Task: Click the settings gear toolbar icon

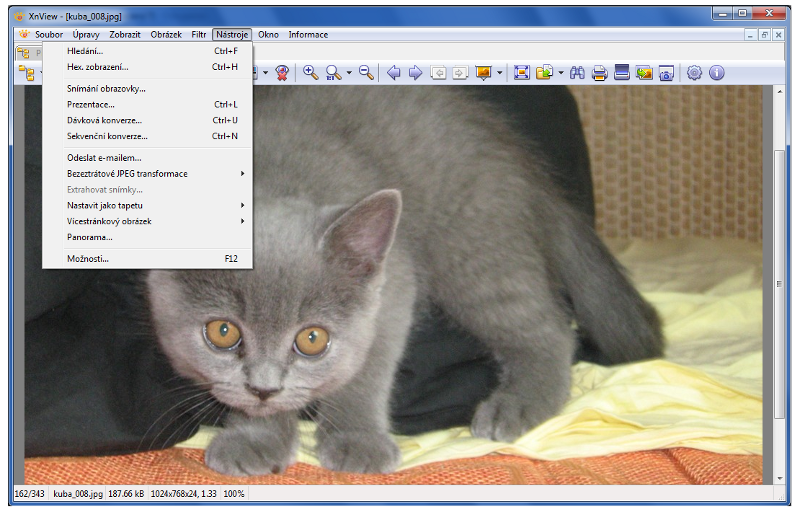Action: coord(694,72)
